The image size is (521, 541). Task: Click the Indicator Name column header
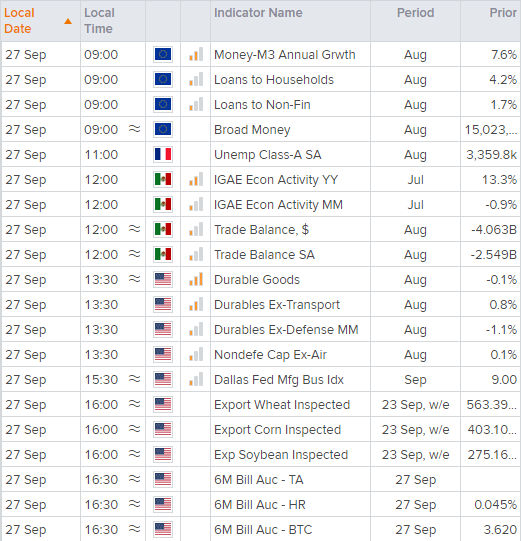tap(258, 13)
